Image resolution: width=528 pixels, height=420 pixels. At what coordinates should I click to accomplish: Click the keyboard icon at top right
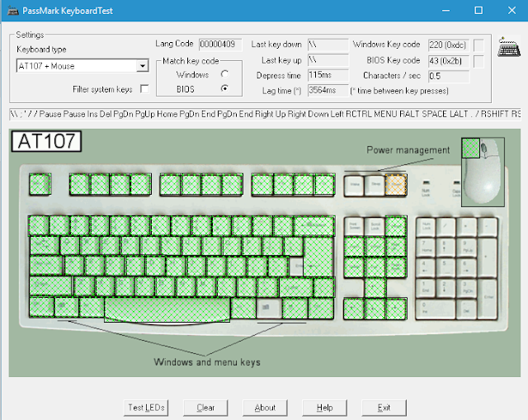(509, 47)
